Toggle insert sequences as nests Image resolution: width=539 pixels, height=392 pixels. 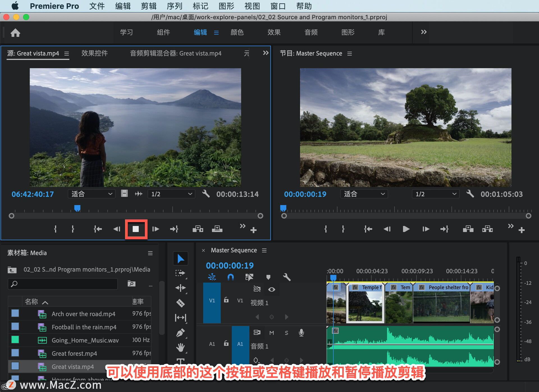(212, 277)
